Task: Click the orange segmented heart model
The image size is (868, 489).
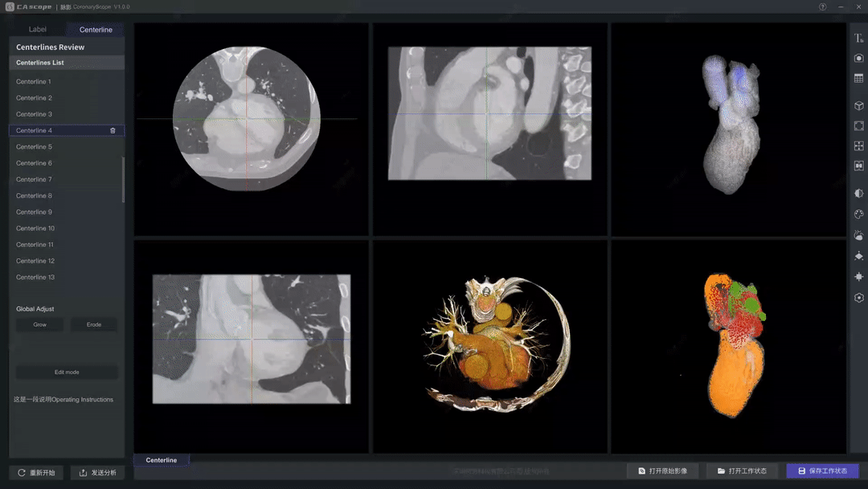Action: pyautogui.click(x=734, y=344)
